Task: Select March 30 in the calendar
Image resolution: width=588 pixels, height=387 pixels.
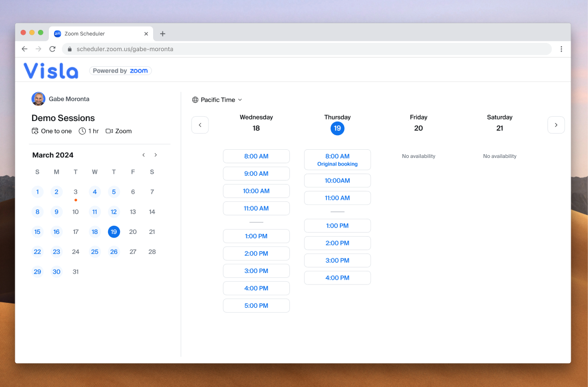Action: [56, 271]
